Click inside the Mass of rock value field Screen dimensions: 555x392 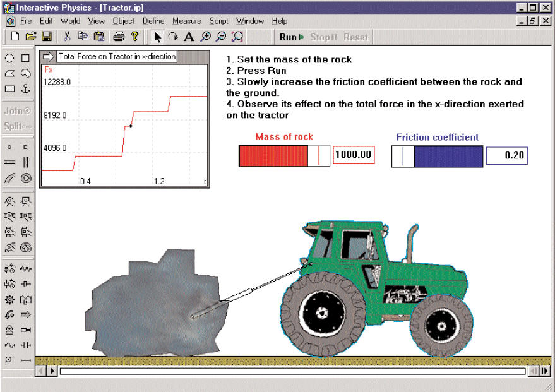pyautogui.click(x=354, y=155)
